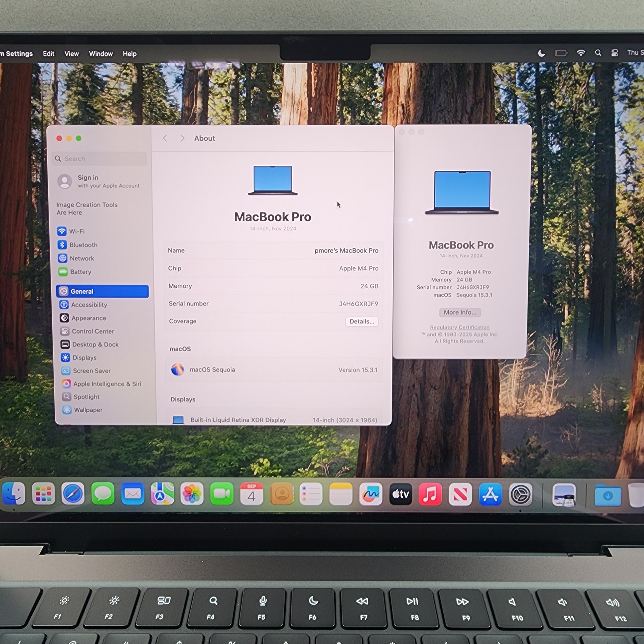Open Apple TV from the Dock
This screenshot has width=644, height=644.
[x=400, y=494]
